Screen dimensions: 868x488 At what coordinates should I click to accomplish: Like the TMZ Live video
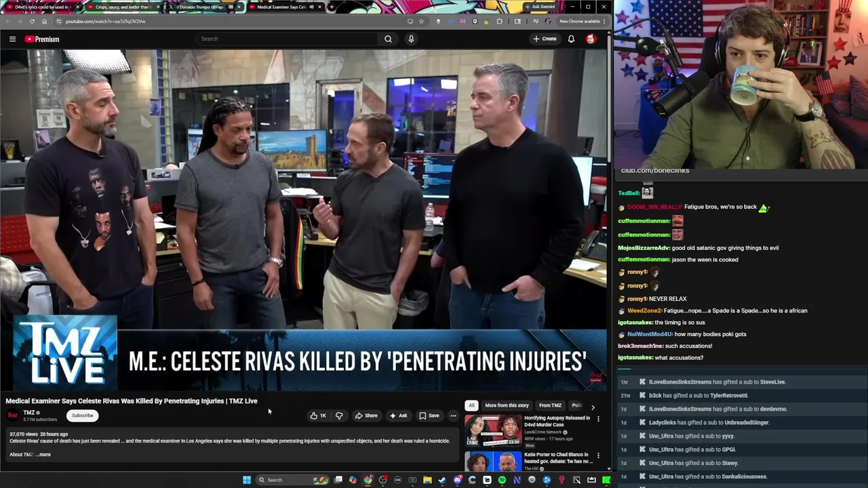(x=318, y=415)
